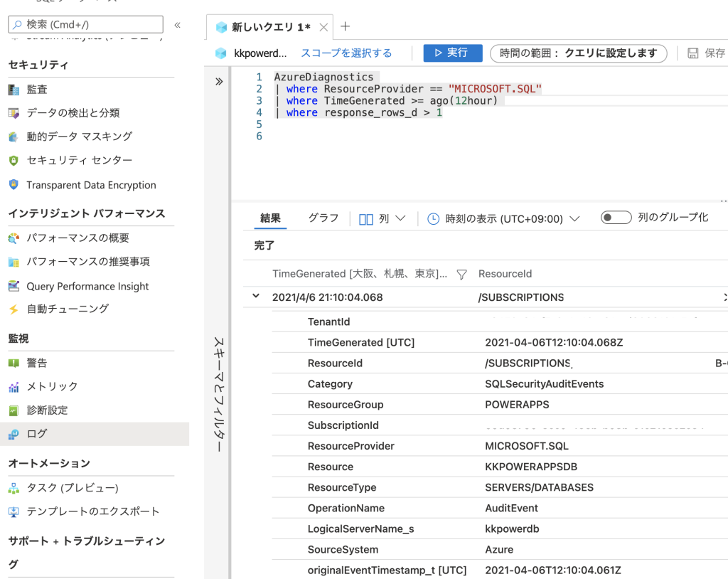Collapse the 2021/4/6 21:10:04.068 result row
728x579 pixels.
[256, 296]
